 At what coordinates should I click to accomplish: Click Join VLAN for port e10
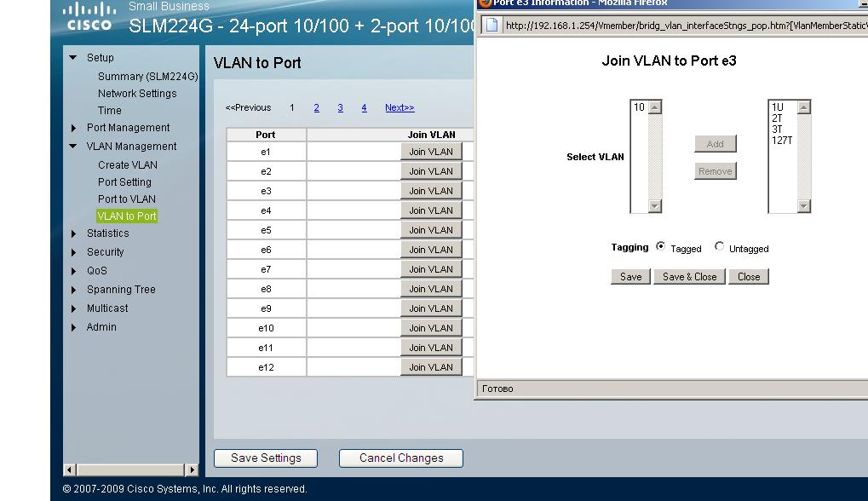pos(431,328)
